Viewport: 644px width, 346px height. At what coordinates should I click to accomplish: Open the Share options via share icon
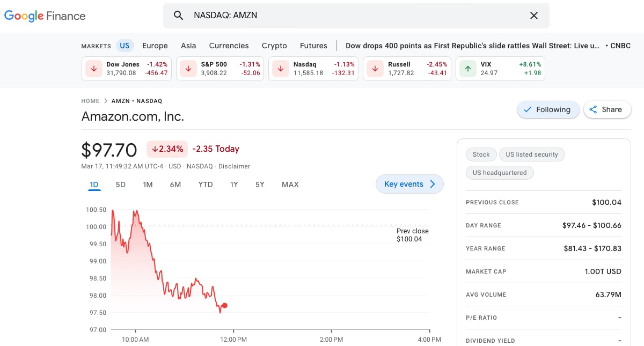[x=594, y=109]
